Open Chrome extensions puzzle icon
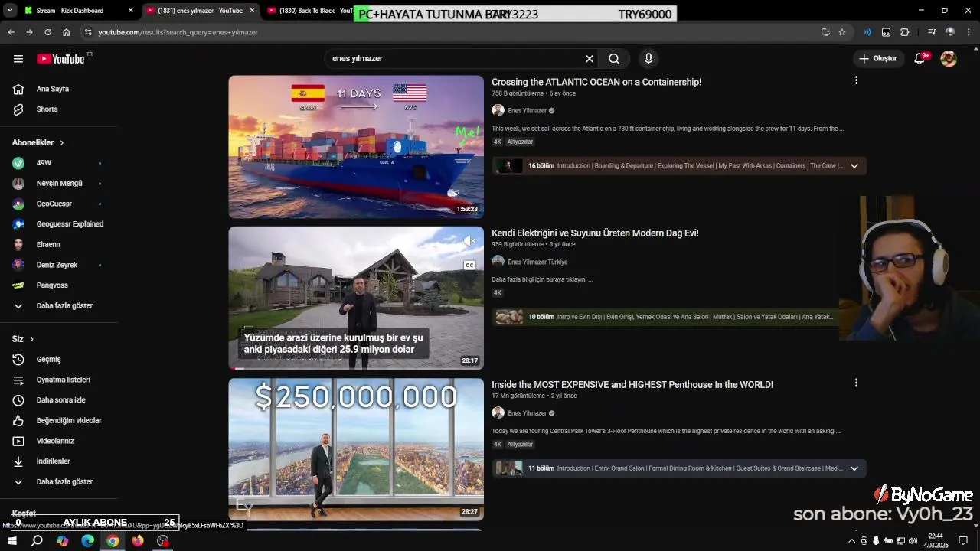 tap(905, 32)
